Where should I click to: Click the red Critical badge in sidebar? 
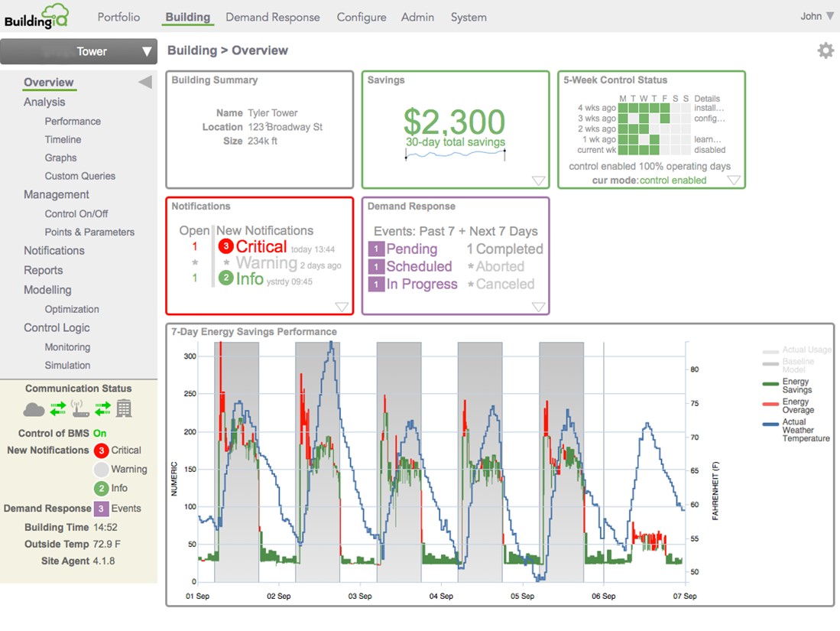tap(101, 450)
